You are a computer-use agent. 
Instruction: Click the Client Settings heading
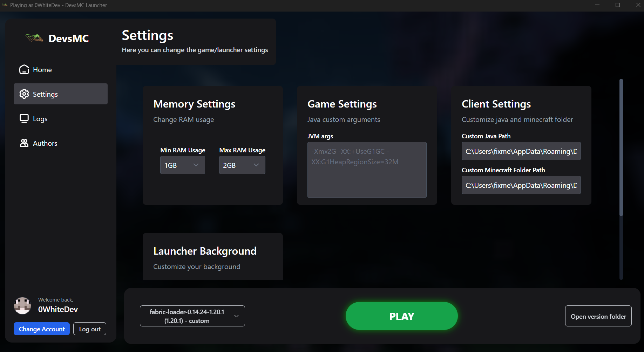496,104
